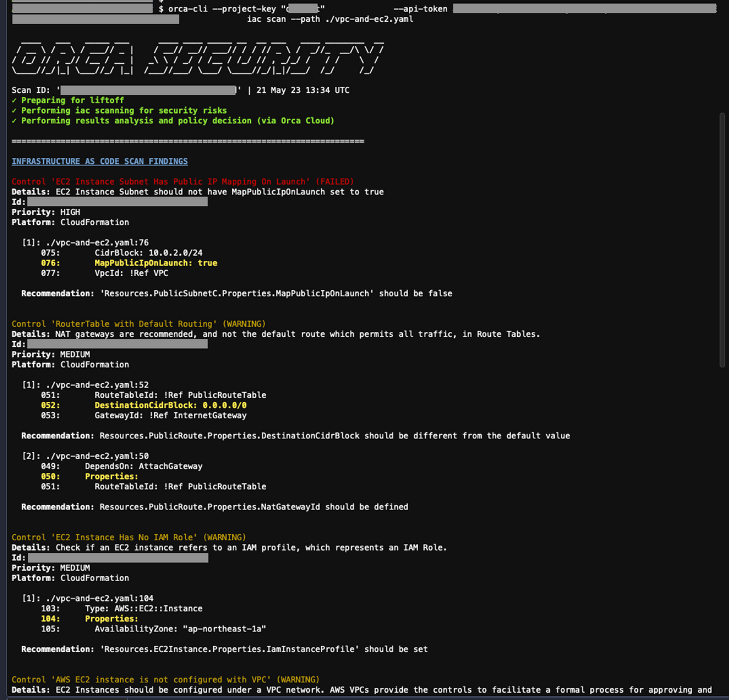Viewport: 729px width, 700px height.
Task: Click the file reference './vpc-and-ec2.yaml:104'
Action: pos(99,598)
